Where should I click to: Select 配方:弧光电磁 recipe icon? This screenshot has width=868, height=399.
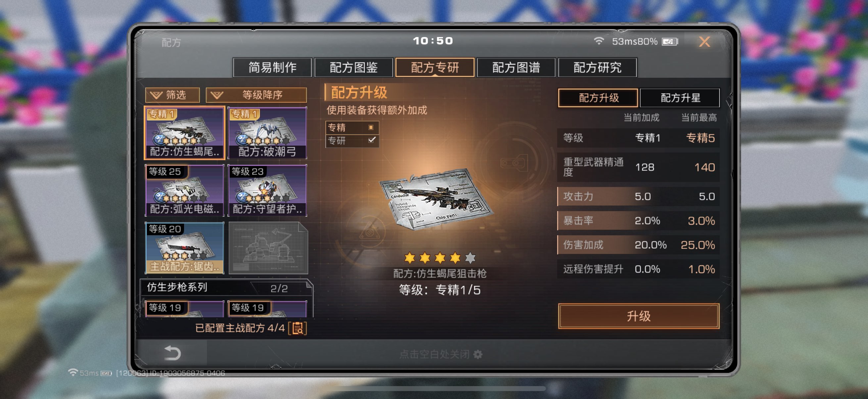(x=185, y=190)
